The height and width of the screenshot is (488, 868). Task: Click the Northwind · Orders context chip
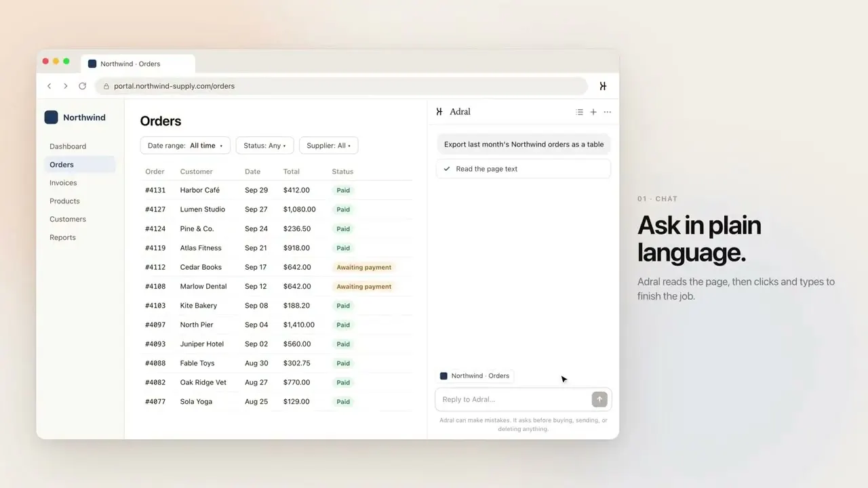point(475,376)
